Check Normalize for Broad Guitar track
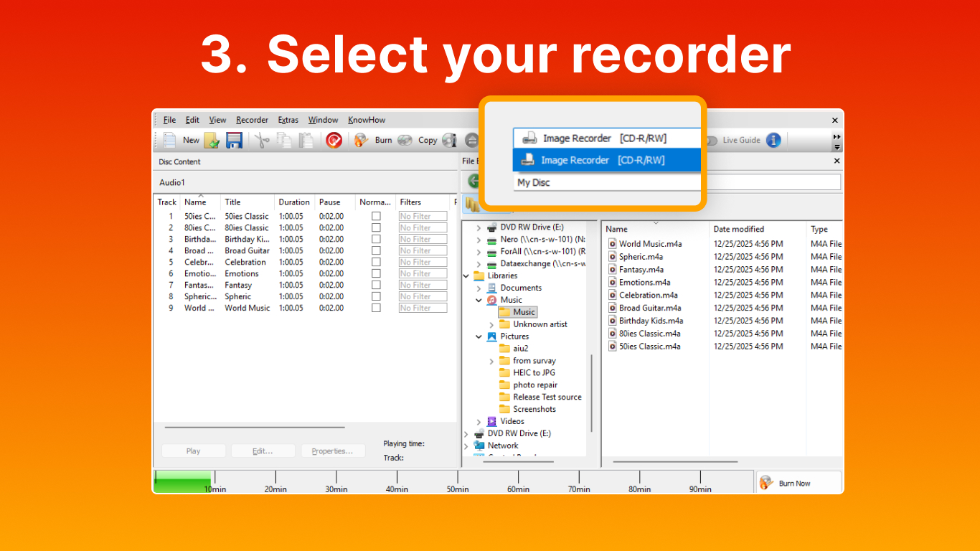This screenshot has height=551, width=980. tap(376, 250)
